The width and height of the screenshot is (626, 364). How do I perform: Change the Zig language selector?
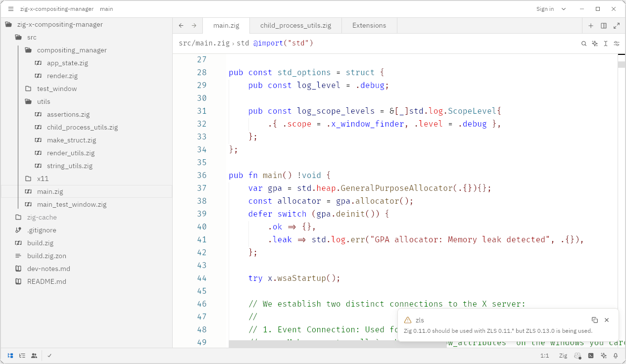click(563, 356)
